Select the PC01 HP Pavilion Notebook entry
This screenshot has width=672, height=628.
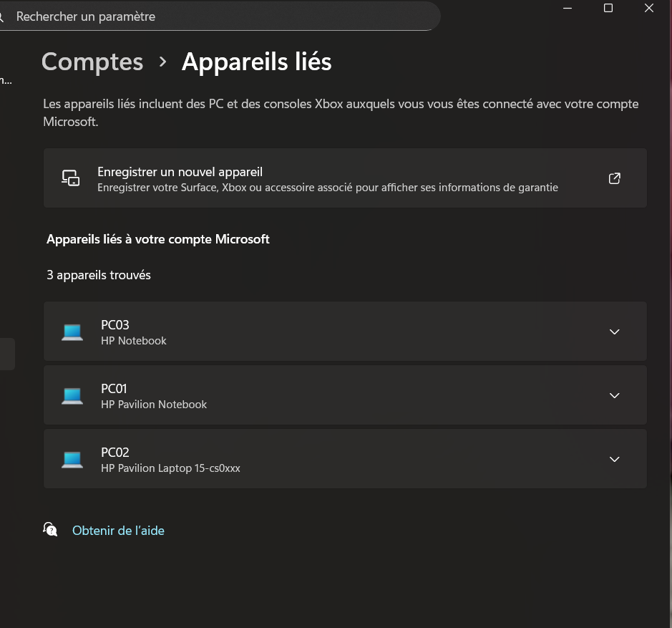tap(154, 396)
